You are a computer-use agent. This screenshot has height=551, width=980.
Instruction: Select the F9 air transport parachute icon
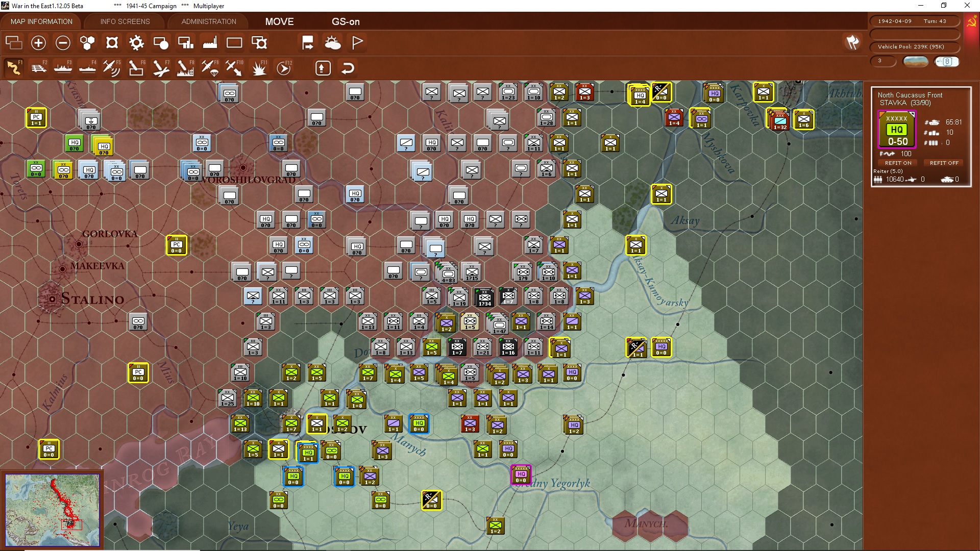tap(210, 67)
